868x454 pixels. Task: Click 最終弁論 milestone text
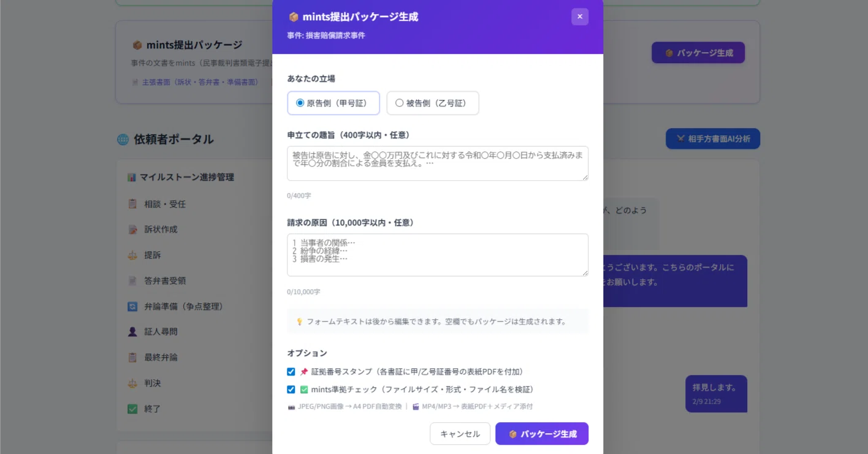161,357
